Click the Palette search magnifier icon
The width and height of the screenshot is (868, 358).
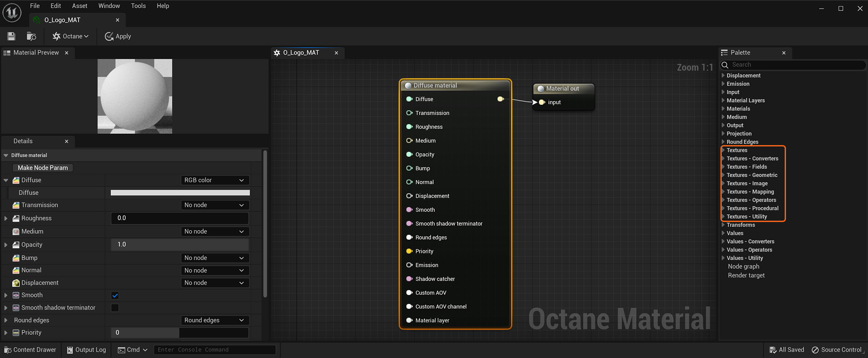click(725, 65)
